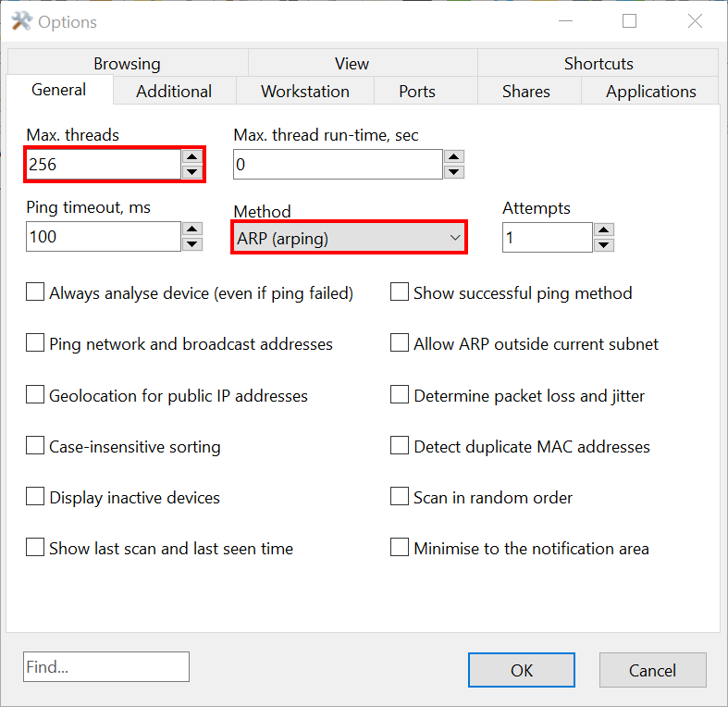
Task: Enable Minimise to the notification area
Action: 400,548
